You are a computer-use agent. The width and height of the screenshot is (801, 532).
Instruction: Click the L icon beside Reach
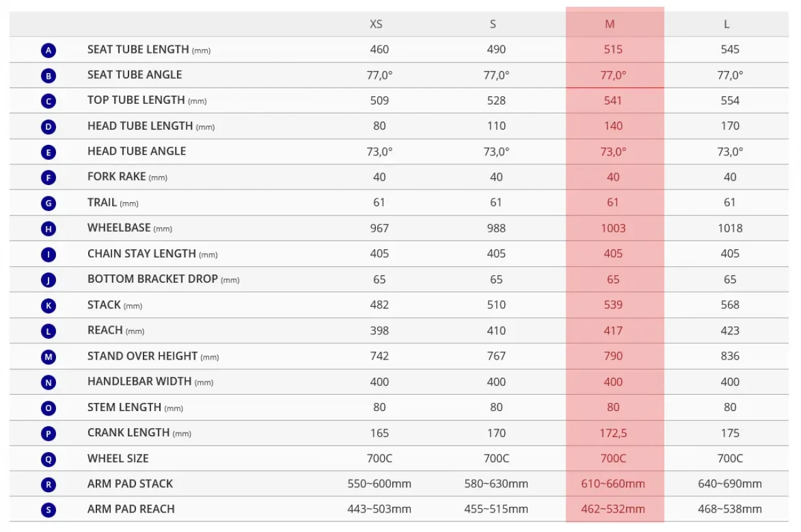[48, 332]
